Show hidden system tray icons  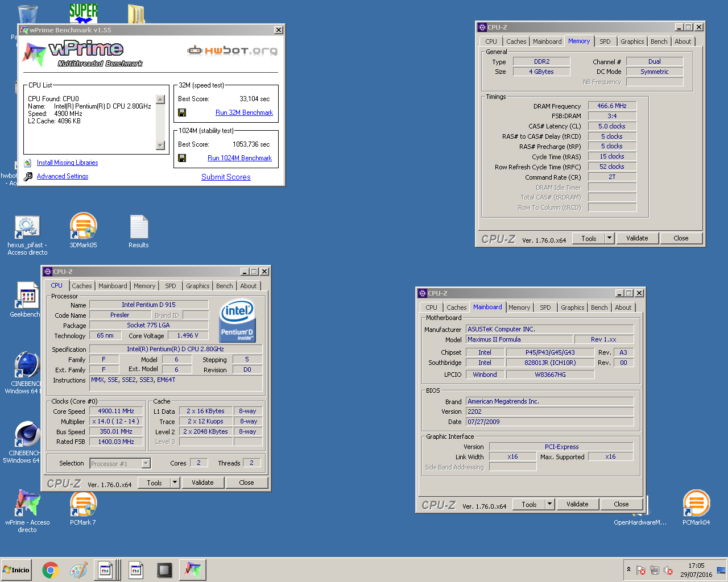click(x=628, y=569)
